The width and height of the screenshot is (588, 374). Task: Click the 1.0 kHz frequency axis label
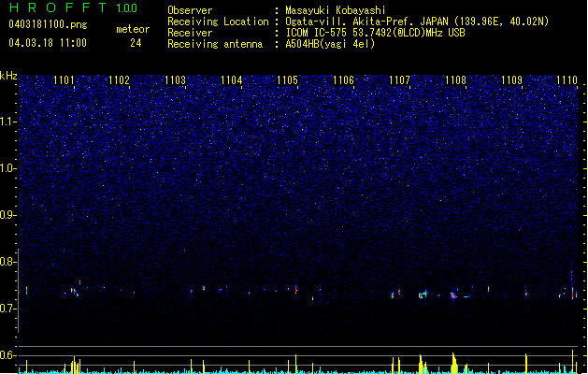[7, 168]
